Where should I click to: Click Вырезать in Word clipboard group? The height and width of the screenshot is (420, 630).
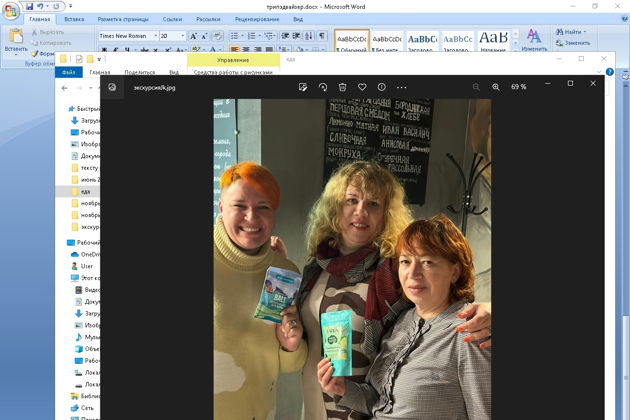pos(48,32)
